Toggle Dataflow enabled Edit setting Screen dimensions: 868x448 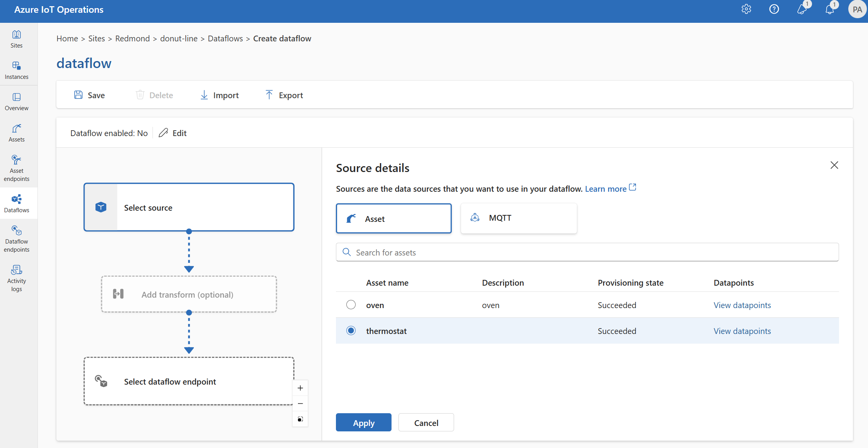click(x=173, y=133)
